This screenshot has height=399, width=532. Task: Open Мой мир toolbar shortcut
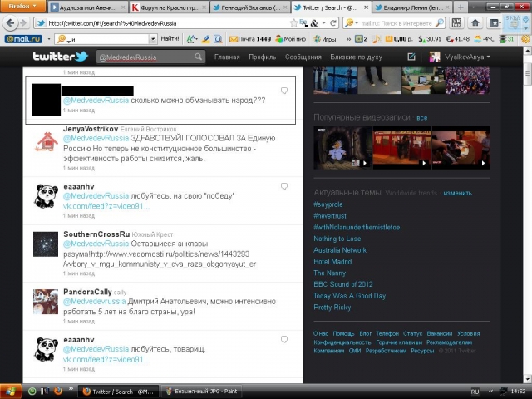(291, 39)
